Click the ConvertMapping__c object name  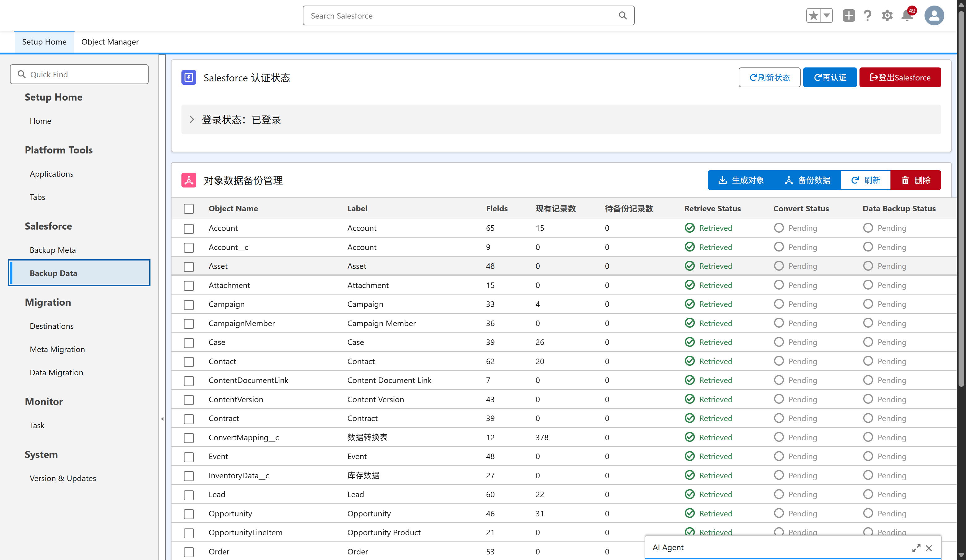244,437
